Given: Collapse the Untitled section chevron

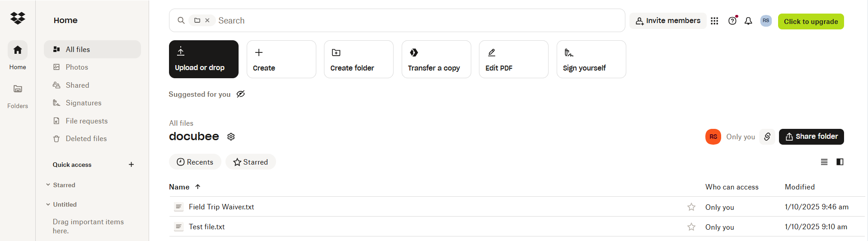Looking at the screenshot, I should point(48,204).
